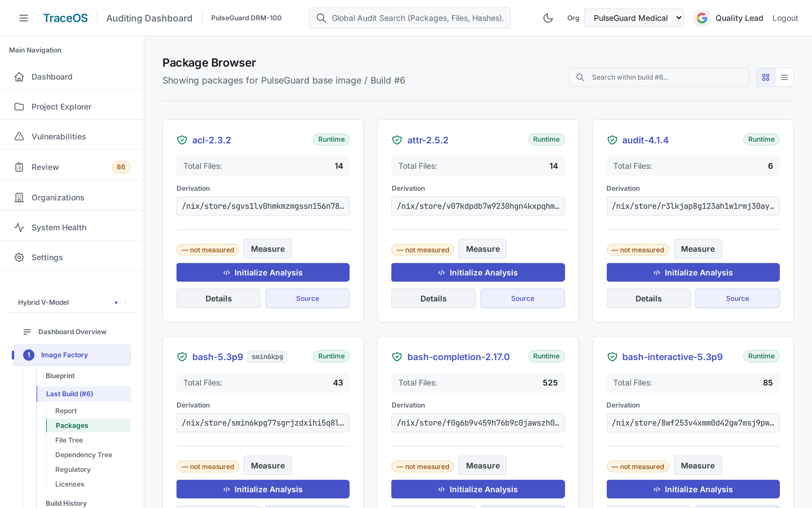This screenshot has height=508, width=812.
Task: Open Source for acl-2.3.2
Action: pos(307,298)
